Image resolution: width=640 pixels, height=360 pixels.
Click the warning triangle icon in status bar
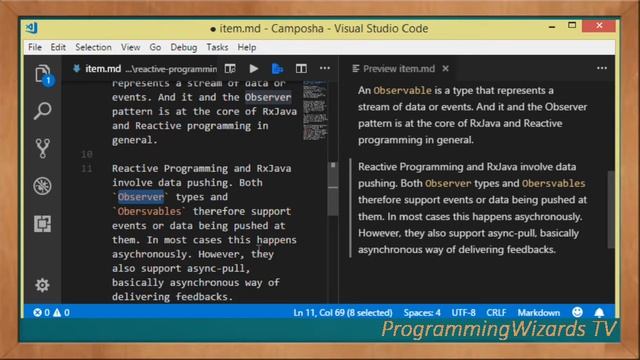click(x=57, y=313)
